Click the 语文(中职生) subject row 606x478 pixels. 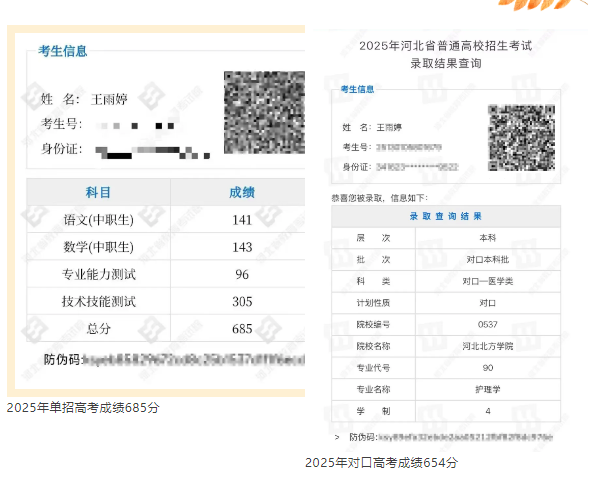point(98,220)
